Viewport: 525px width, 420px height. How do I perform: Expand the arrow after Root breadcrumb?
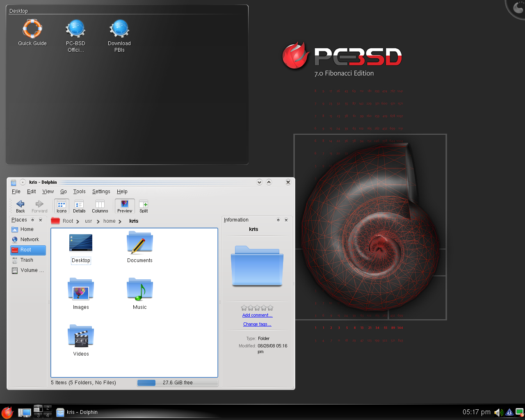(78, 221)
